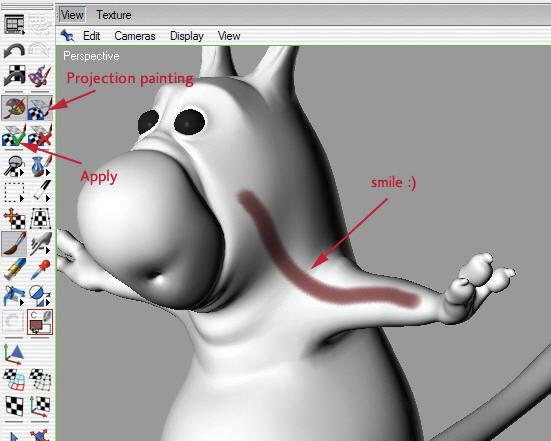Toggle the 3D paint palette mode
This screenshot has width=551, height=441.
click(14, 108)
